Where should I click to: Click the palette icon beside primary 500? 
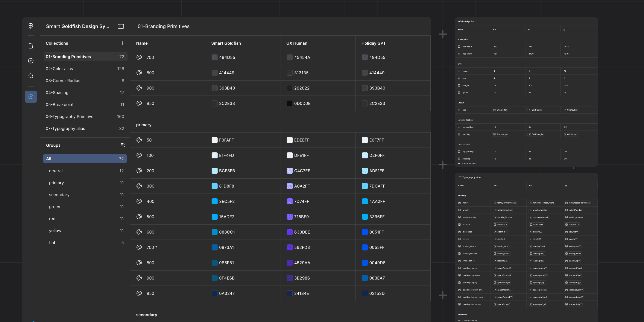coord(139,217)
